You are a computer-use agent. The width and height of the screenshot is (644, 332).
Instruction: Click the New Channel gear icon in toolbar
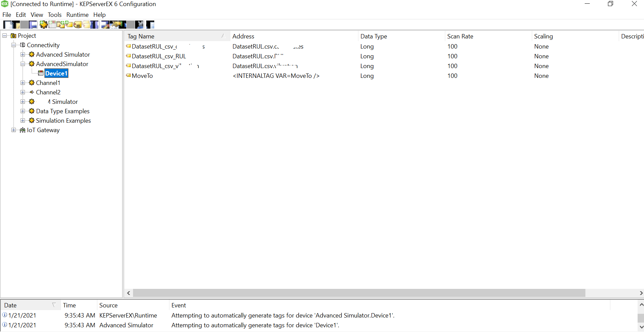click(43, 25)
